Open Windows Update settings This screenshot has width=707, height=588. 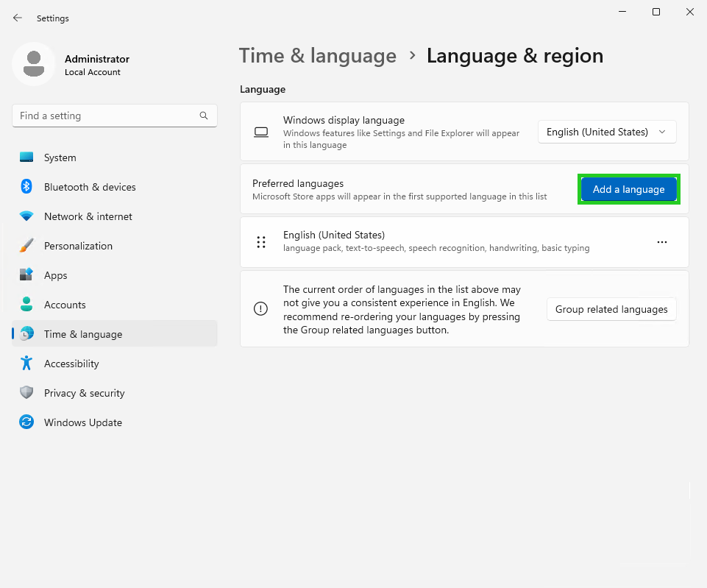click(83, 422)
